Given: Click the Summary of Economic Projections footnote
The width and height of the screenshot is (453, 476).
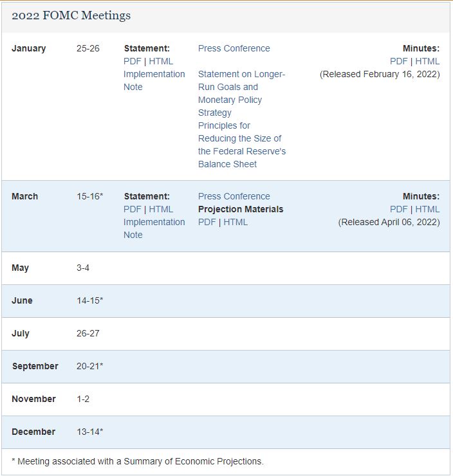Looking at the screenshot, I should tap(138, 461).
